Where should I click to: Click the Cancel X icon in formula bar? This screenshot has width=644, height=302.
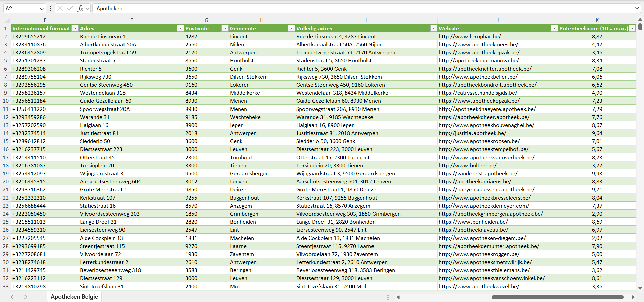60,8
